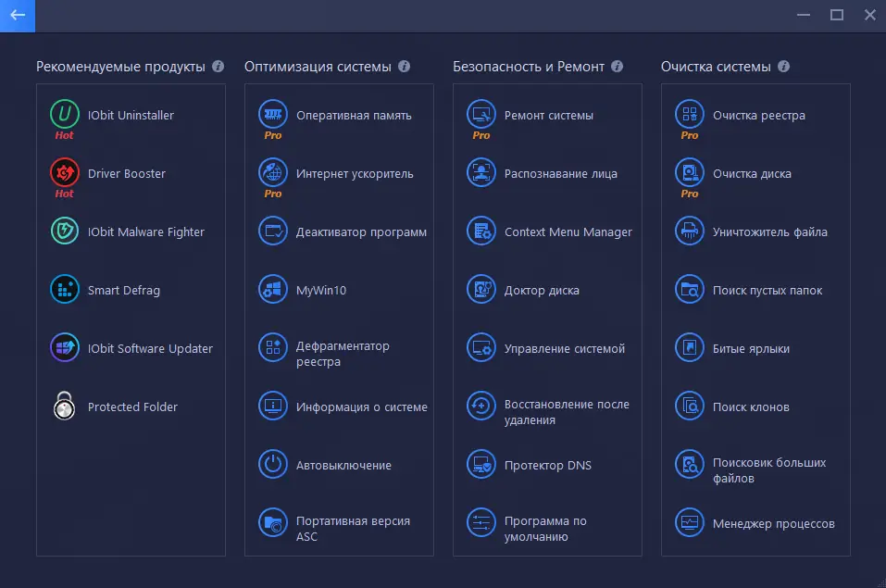Screen dimensions: 886x588
Task: Click the Протектор DNS label
Action: 547,466
